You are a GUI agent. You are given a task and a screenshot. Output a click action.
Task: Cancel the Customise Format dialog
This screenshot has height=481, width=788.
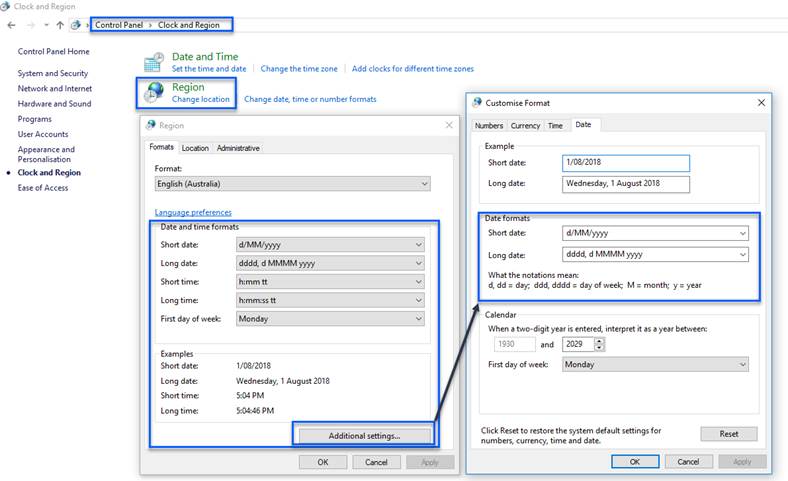click(x=688, y=461)
